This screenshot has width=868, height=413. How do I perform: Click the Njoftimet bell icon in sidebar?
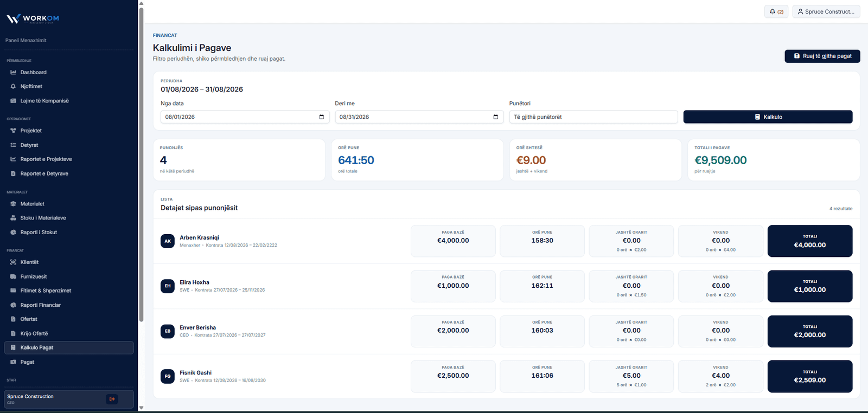(x=13, y=86)
